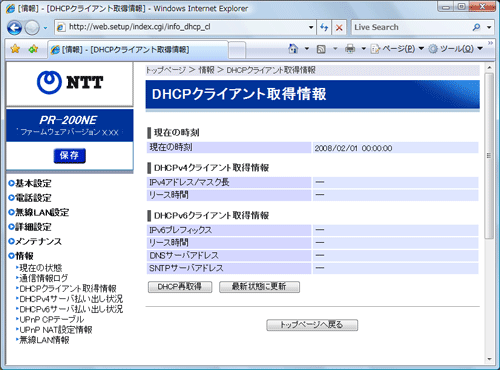Select the IPv4アドレス/マスク長 row label
The width and height of the screenshot is (500, 370).
pos(189,182)
